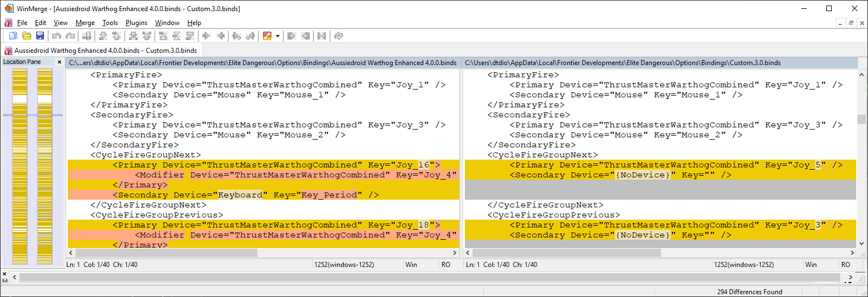The image size is (868, 297).
Task: Copy difference to the right side
Action: 207,36
